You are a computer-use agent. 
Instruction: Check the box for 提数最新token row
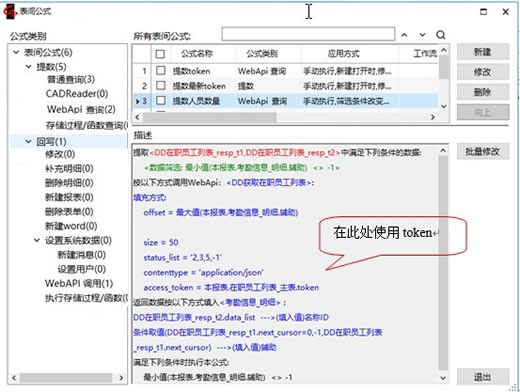click(x=161, y=85)
